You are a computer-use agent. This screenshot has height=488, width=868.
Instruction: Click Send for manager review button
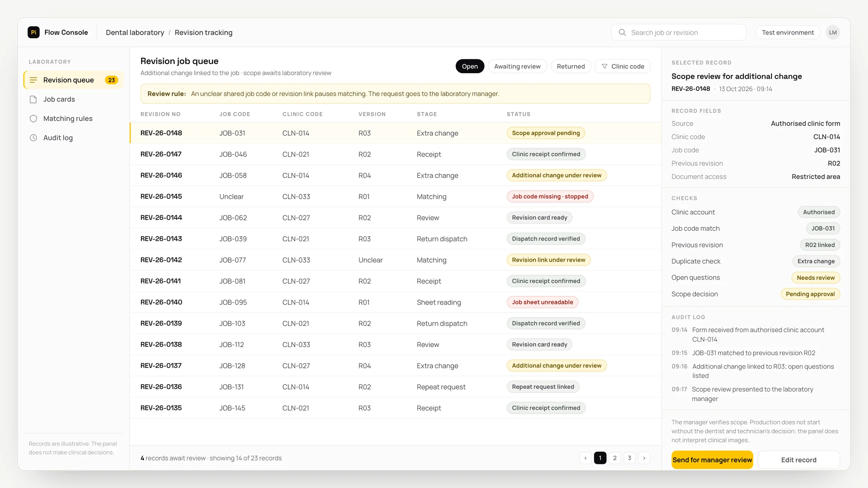(712, 460)
